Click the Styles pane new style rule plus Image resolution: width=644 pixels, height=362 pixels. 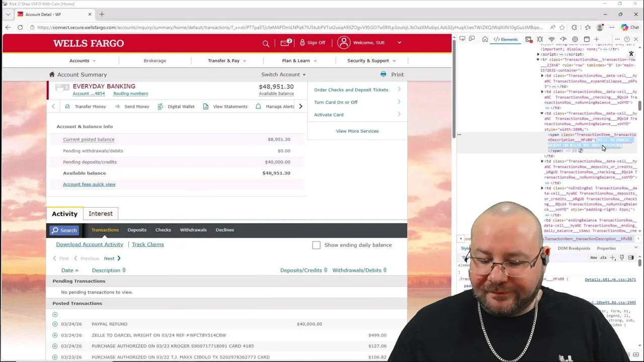point(613,257)
